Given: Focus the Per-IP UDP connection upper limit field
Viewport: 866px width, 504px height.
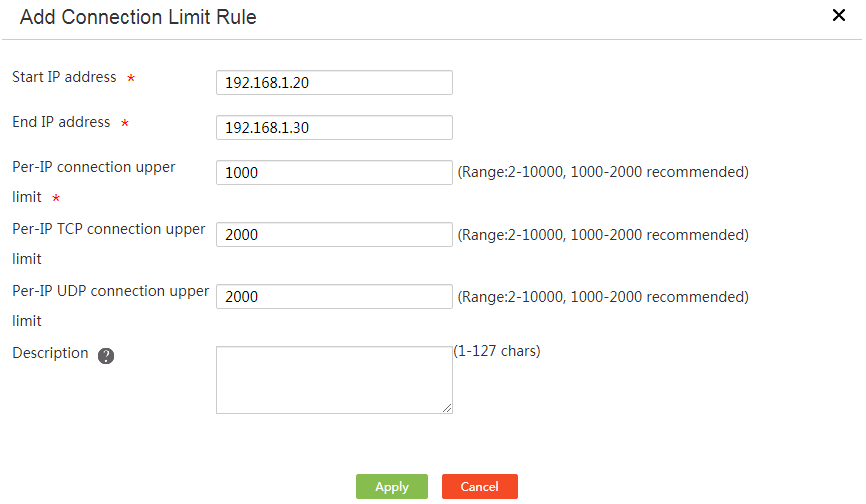Looking at the screenshot, I should pos(334,296).
